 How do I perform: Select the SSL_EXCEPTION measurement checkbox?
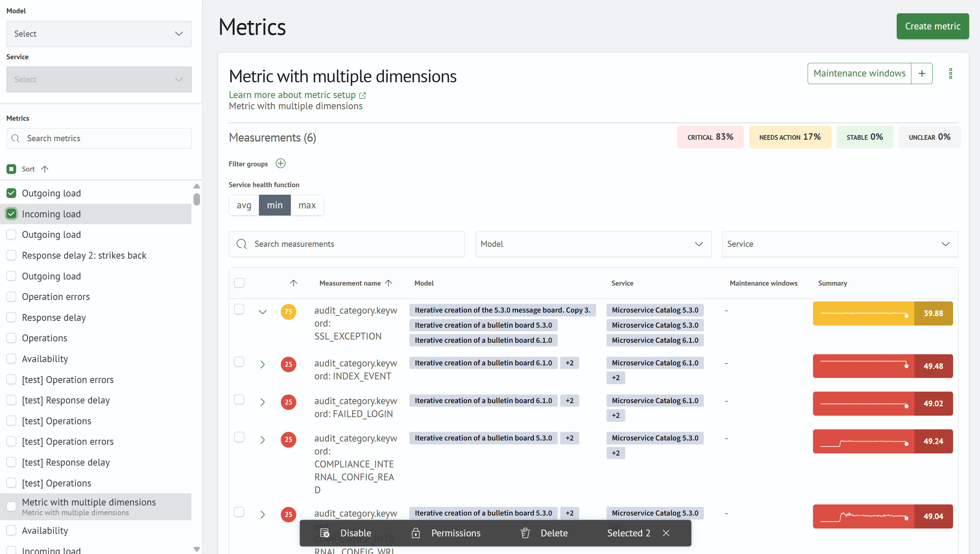click(239, 309)
